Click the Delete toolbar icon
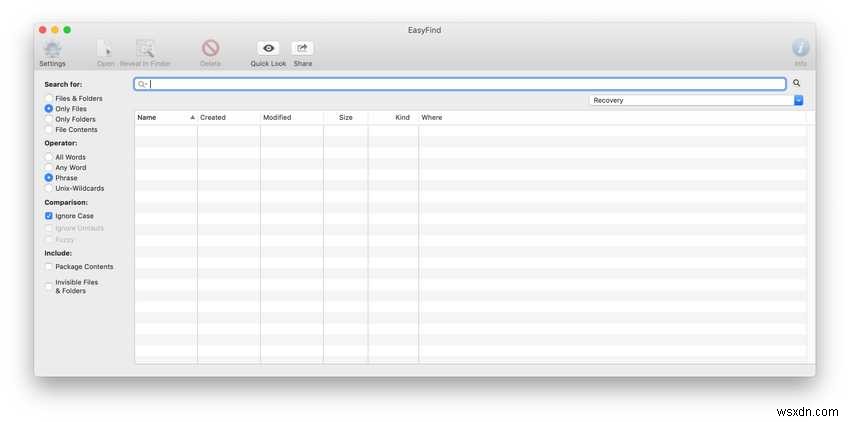 pos(210,49)
